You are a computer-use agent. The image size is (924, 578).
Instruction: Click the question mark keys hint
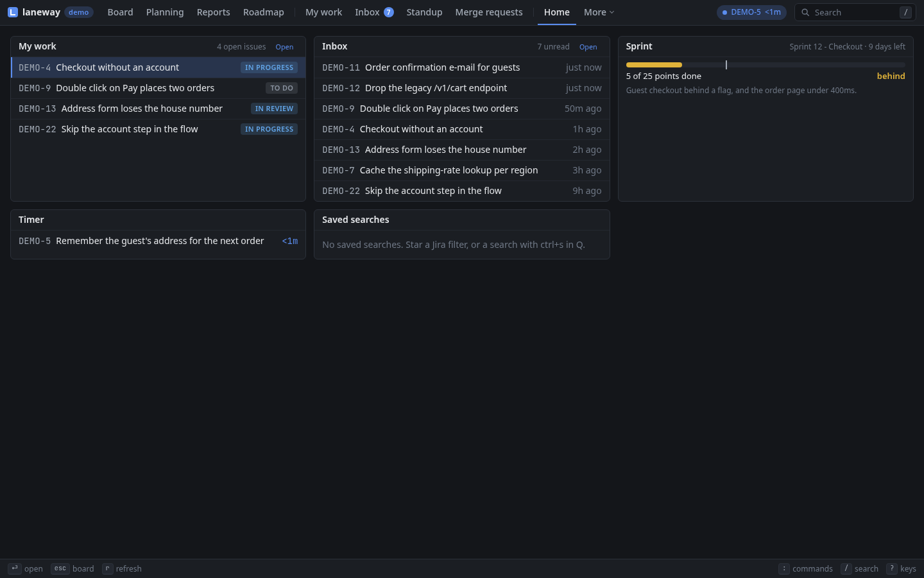coord(892,568)
